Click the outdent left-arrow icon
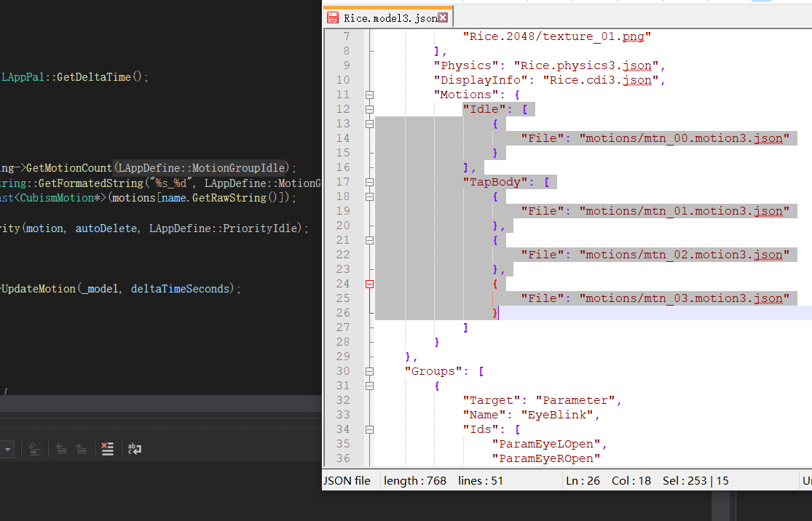Screen dimensions: 812x521 [62, 449]
